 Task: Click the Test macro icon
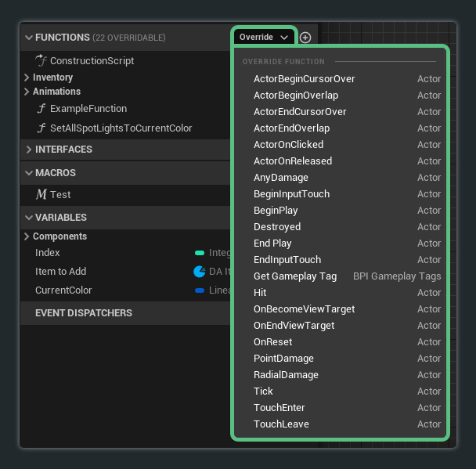(41, 195)
